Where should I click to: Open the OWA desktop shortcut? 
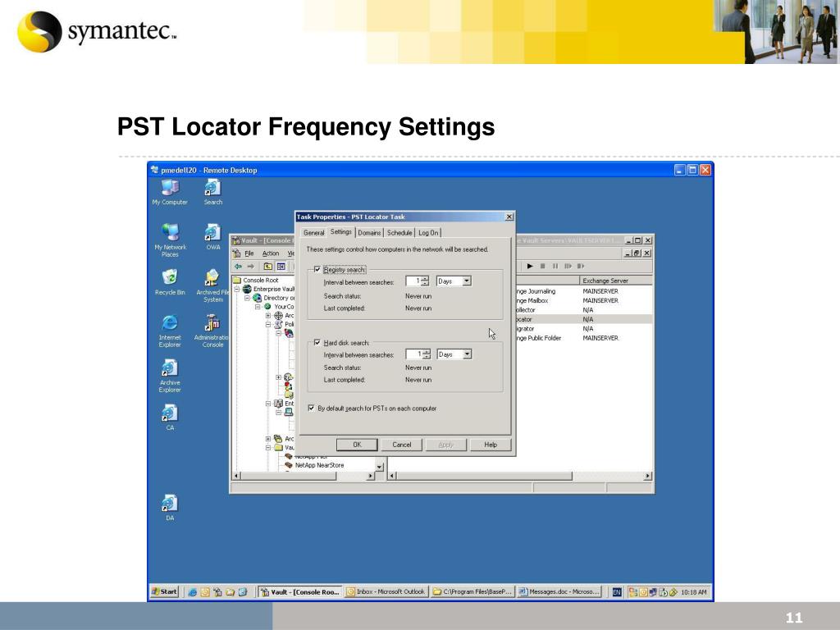coord(212,237)
